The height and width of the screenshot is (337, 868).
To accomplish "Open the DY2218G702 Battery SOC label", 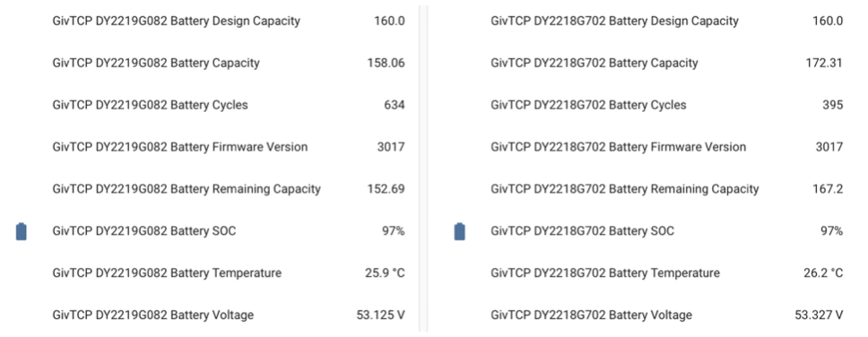I will pyautogui.click(x=582, y=231).
